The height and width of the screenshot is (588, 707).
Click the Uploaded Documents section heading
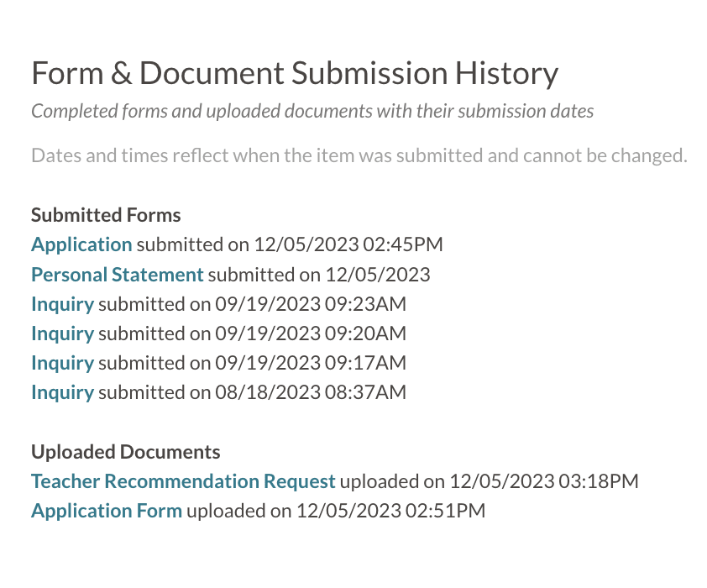click(126, 452)
